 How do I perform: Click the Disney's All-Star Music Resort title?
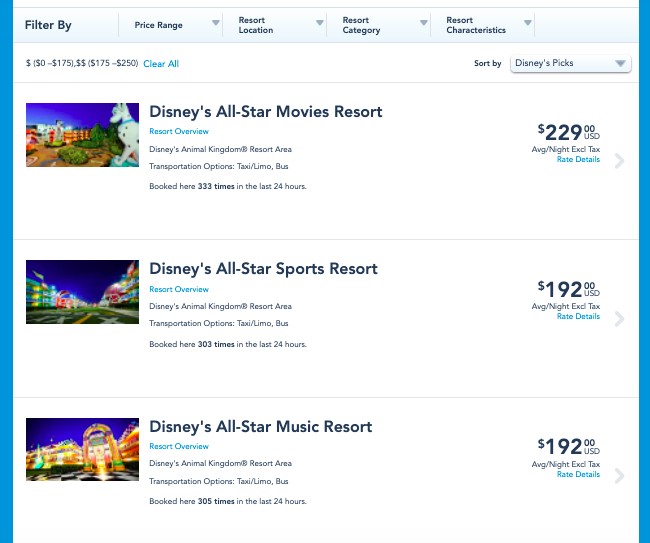pos(260,427)
